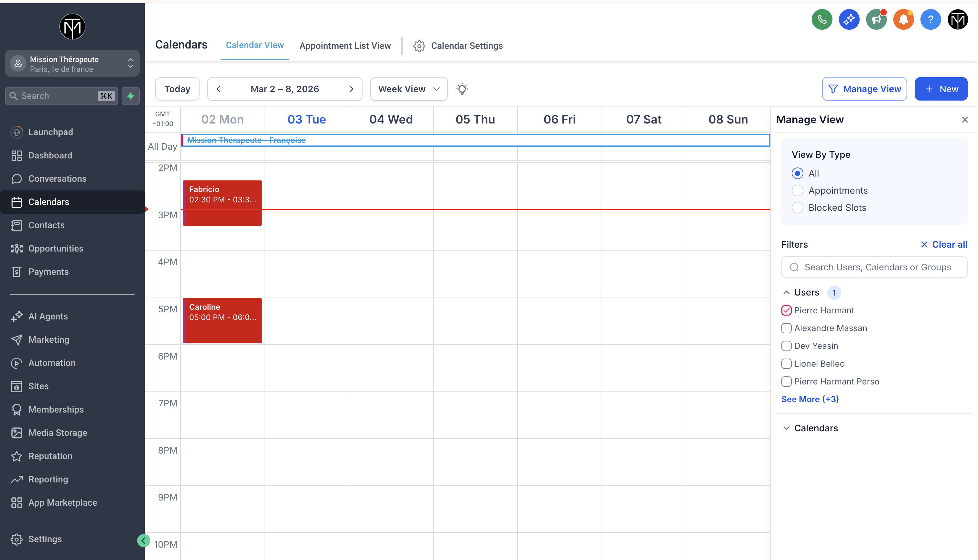The height and width of the screenshot is (560, 978).
Task: Open the Caroline 05:00 PM appointment
Action: coord(222,321)
